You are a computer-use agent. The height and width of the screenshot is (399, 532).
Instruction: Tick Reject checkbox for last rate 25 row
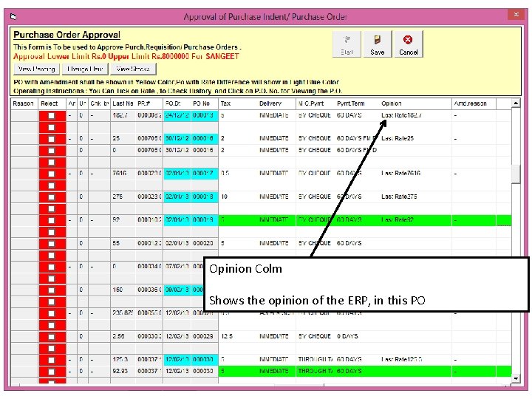51,138
